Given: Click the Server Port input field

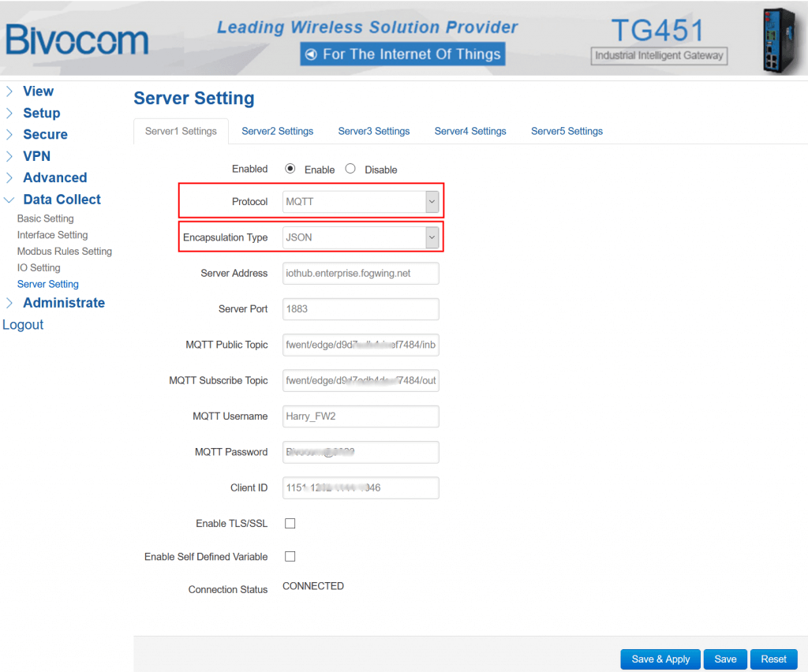Looking at the screenshot, I should pos(360,308).
